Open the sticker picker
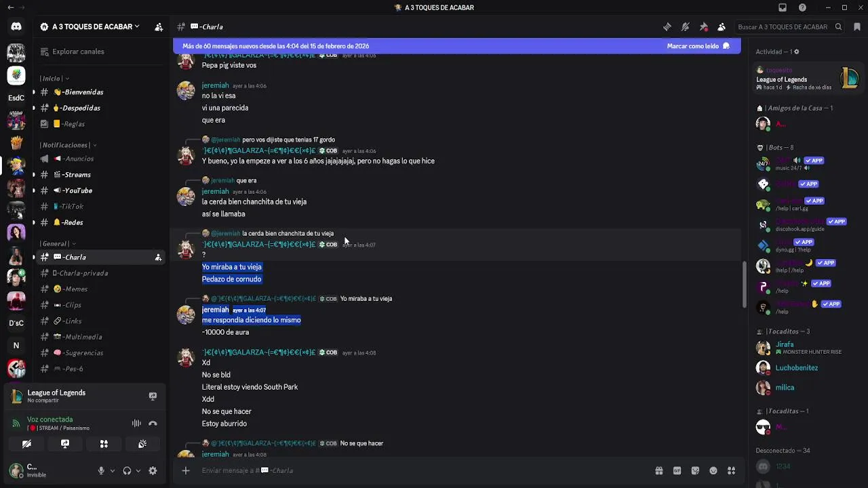 [x=695, y=471]
